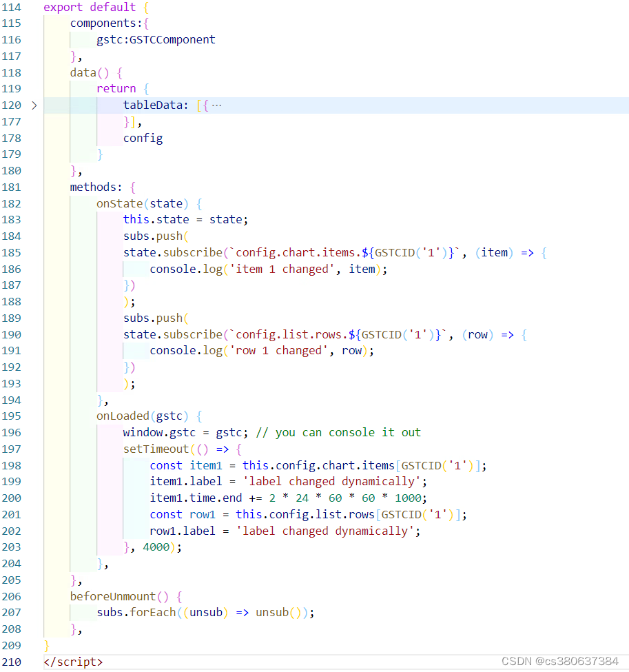Click line number 210

(12, 662)
